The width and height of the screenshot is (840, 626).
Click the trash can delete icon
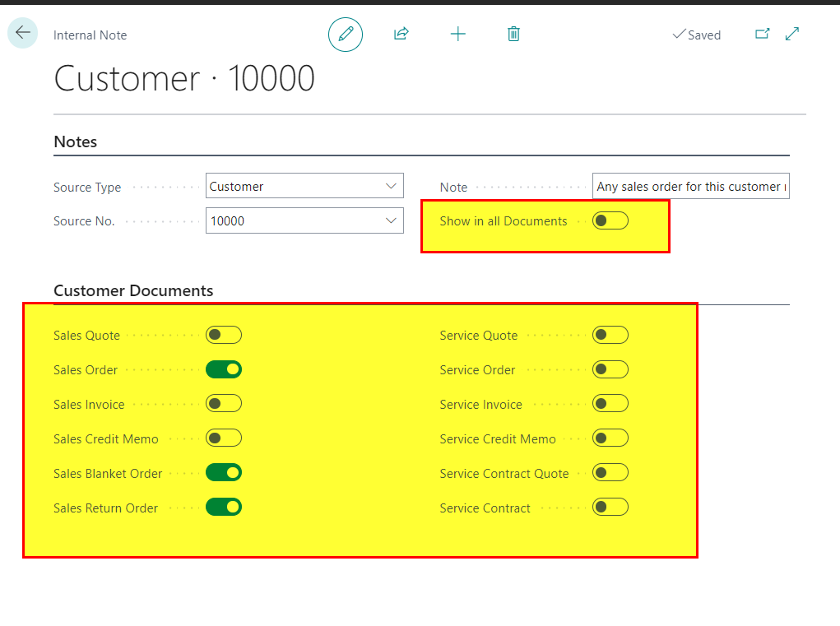[x=513, y=35]
